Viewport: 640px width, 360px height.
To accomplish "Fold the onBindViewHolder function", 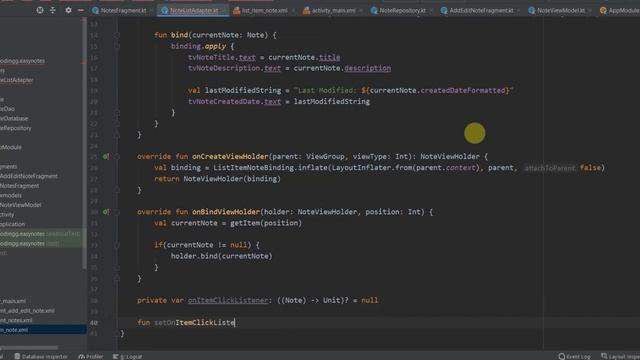I will [117, 212].
